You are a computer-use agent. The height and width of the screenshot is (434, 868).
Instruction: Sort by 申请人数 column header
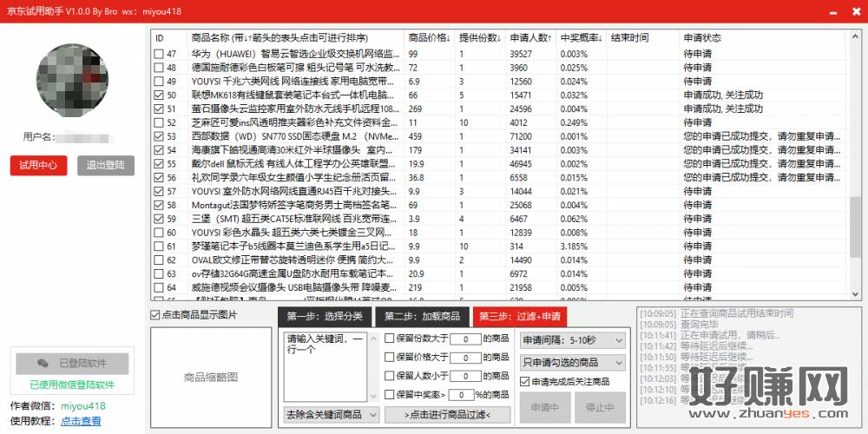[x=531, y=38]
